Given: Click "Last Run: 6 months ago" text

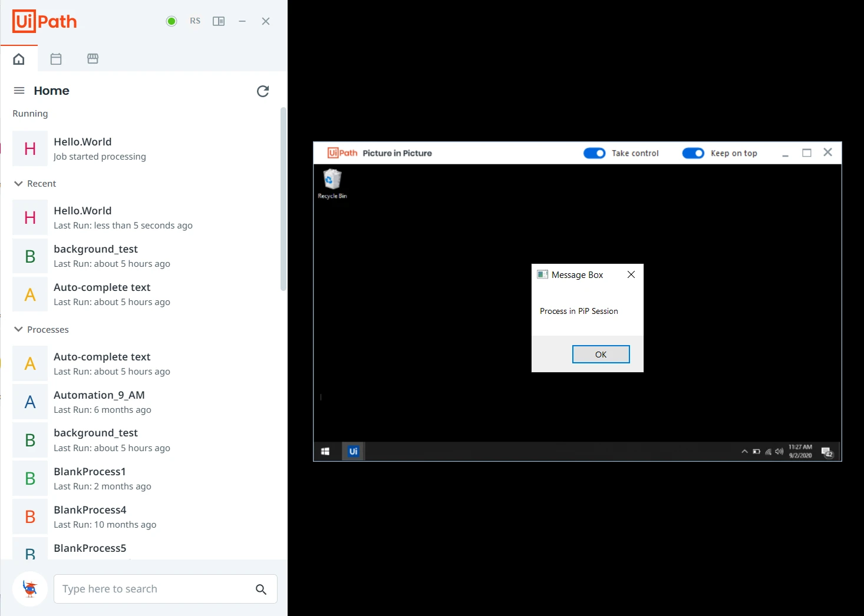Looking at the screenshot, I should coord(103,410).
